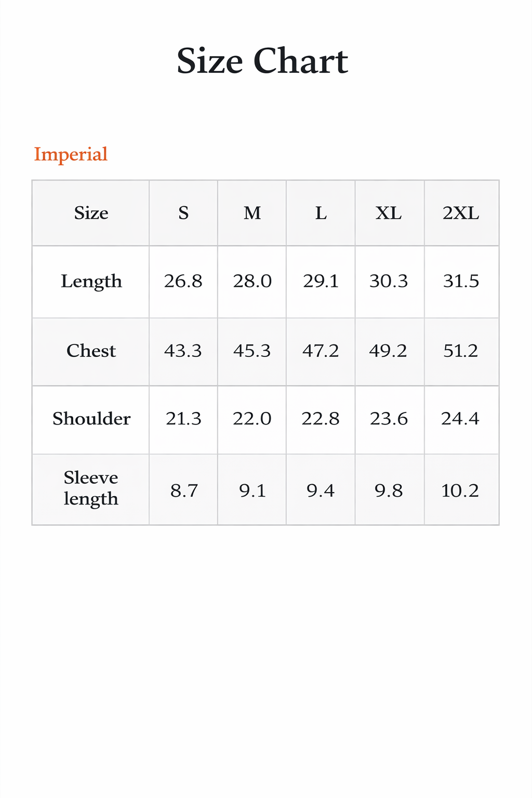
Task: Select the Sleeve length row label
Action: tap(91, 488)
